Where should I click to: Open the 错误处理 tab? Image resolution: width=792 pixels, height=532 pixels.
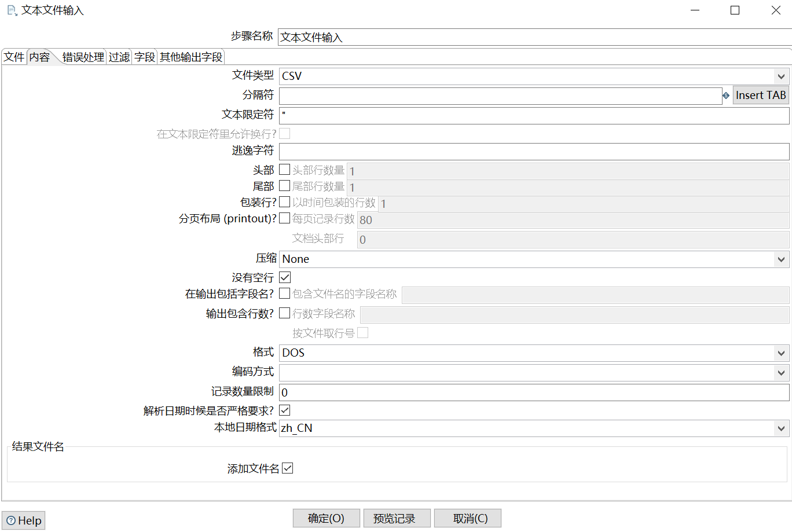pos(83,57)
